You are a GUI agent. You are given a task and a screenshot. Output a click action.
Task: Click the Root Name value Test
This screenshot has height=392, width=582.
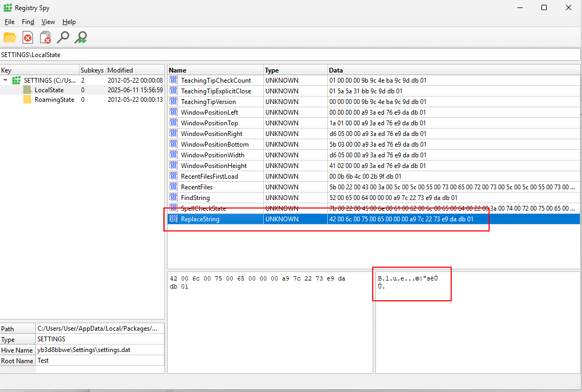point(100,361)
